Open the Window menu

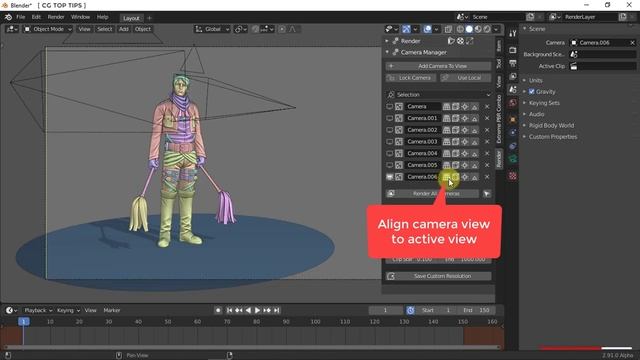[80, 17]
